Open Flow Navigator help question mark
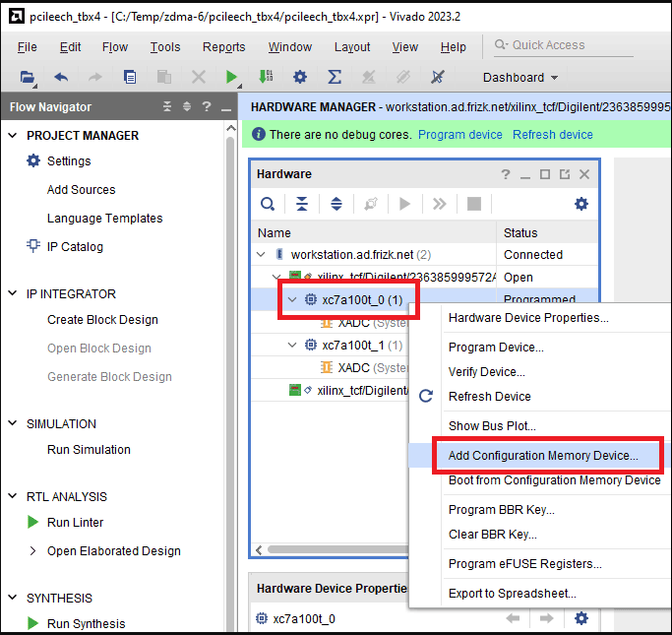This screenshot has width=672, height=635. [x=207, y=106]
